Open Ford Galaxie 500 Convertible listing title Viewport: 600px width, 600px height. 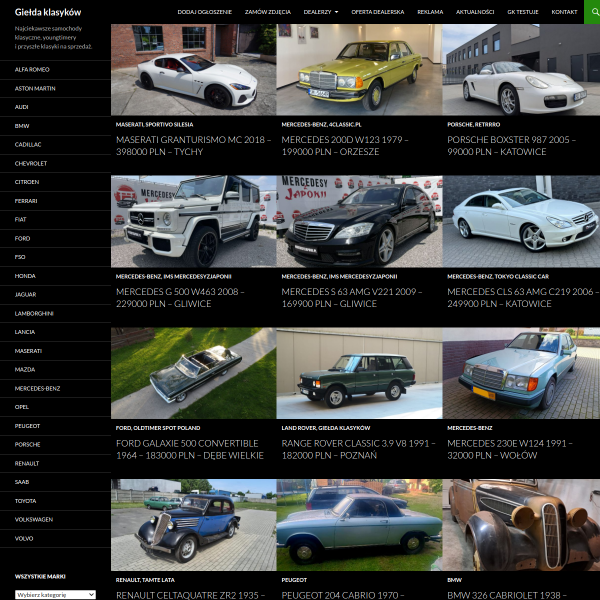pos(190,449)
